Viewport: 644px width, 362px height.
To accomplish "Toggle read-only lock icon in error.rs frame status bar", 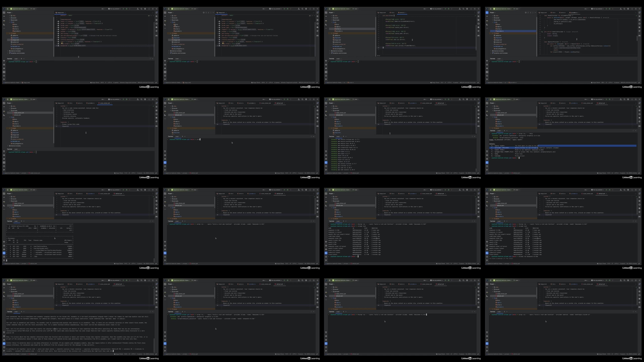I will 478,82.
